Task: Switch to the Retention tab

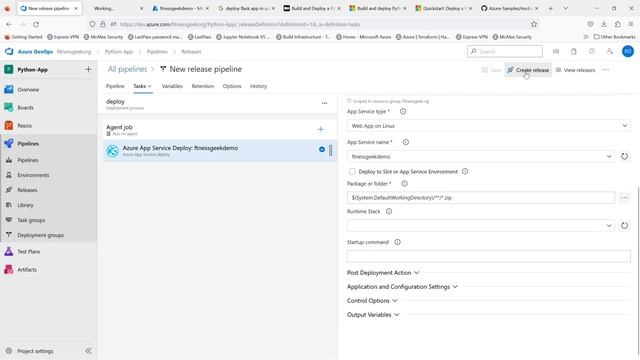Action: coord(202,86)
